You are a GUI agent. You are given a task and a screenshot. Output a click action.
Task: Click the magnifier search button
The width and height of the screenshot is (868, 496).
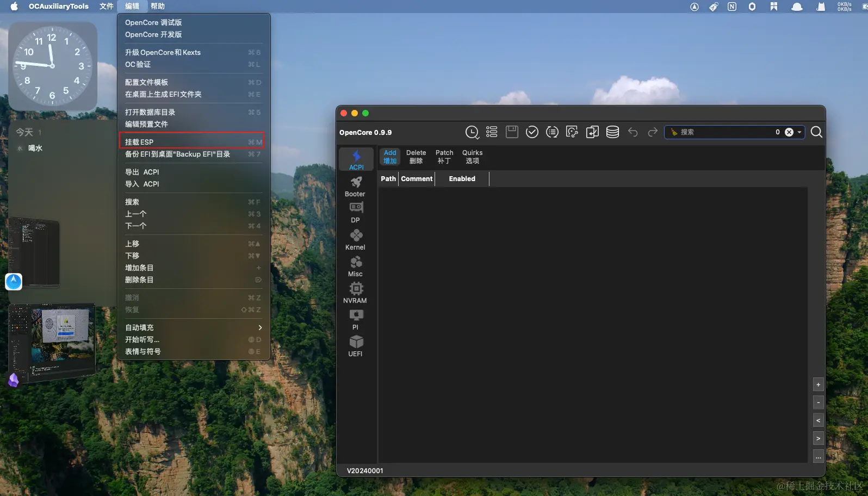coord(816,132)
